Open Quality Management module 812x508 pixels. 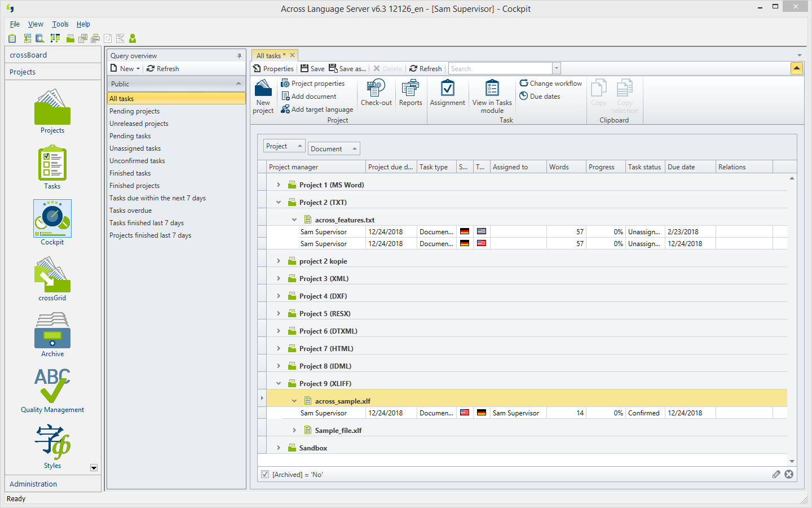pyautogui.click(x=52, y=387)
